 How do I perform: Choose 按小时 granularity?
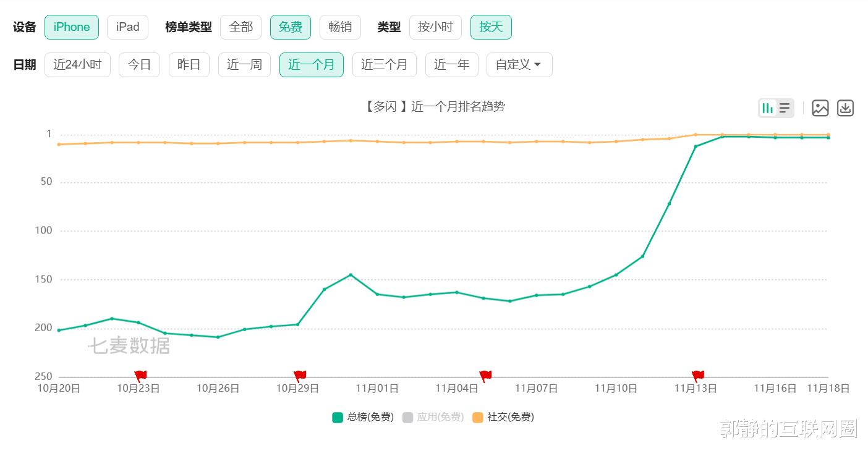coord(435,27)
